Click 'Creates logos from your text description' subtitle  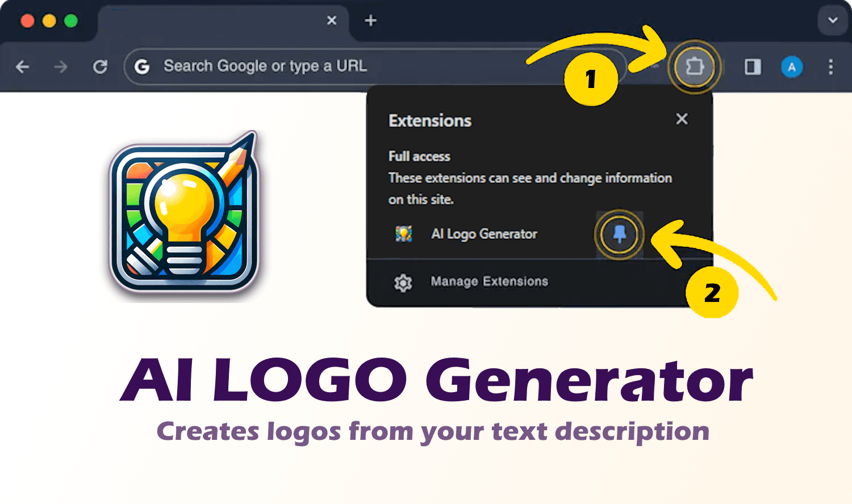click(433, 432)
